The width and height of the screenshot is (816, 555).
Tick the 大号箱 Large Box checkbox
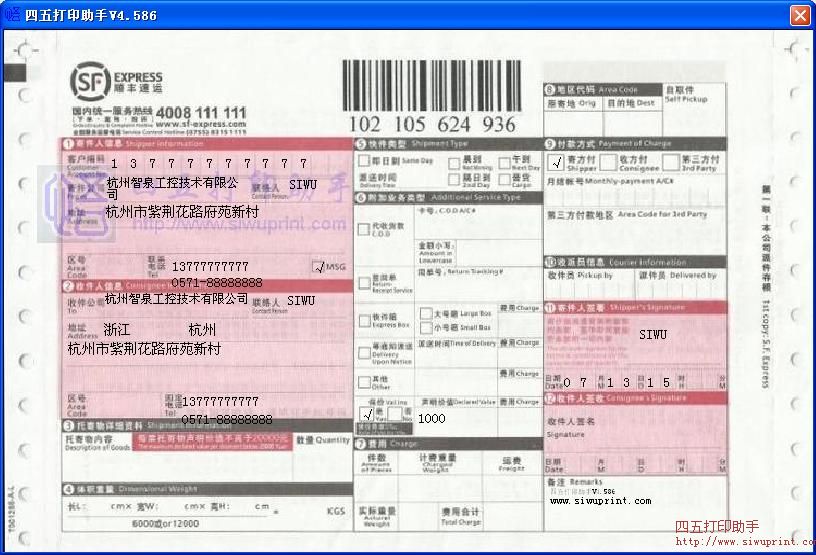coord(426,313)
